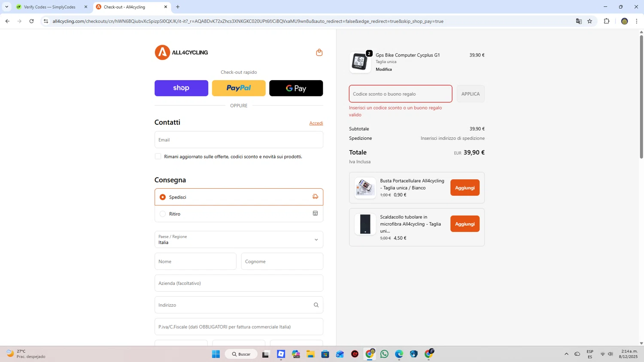Show hidden system tray icons
This screenshot has width=644, height=362.
pos(566,354)
